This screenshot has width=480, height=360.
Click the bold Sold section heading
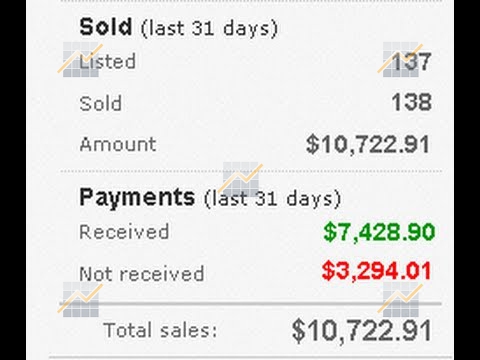click(x=106, y=27)
